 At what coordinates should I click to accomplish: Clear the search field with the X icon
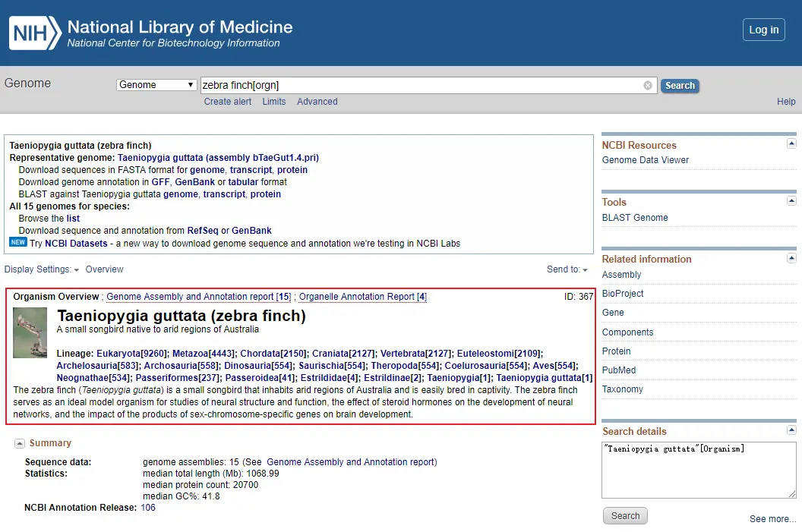(x=648, y=85)
